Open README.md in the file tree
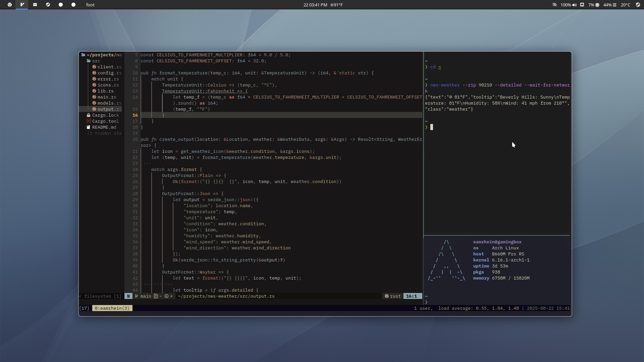This screenshot has height=362, width=644. click(104, 127)
